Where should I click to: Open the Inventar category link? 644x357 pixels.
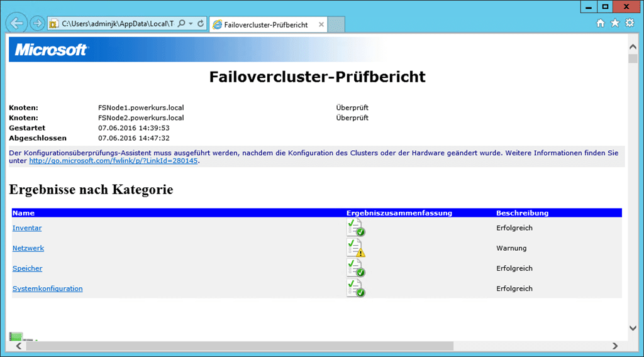[x=27, y=228]
